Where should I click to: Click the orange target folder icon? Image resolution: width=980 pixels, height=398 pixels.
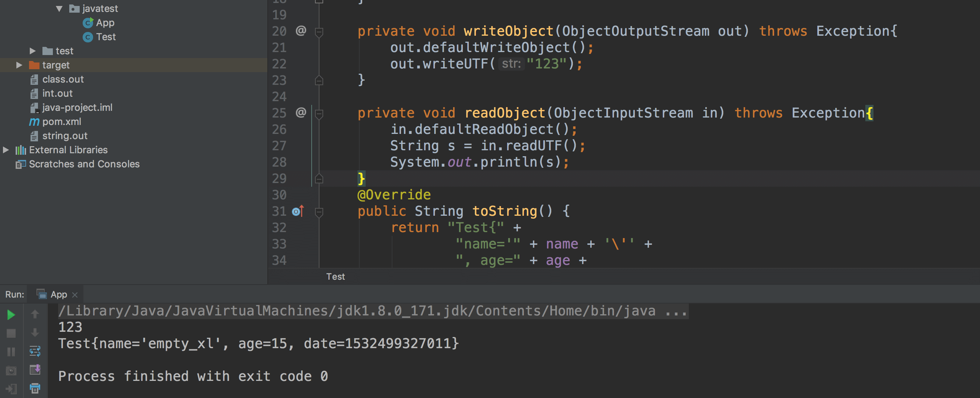click(34, 65)
